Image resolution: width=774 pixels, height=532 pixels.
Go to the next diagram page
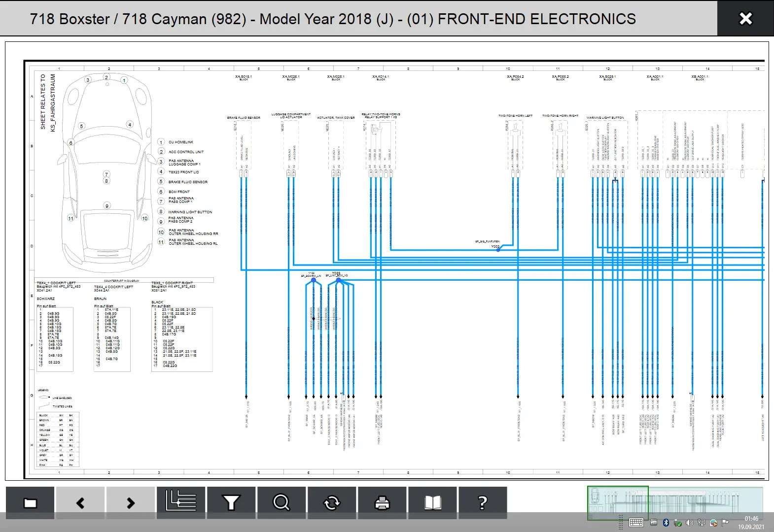131,503
